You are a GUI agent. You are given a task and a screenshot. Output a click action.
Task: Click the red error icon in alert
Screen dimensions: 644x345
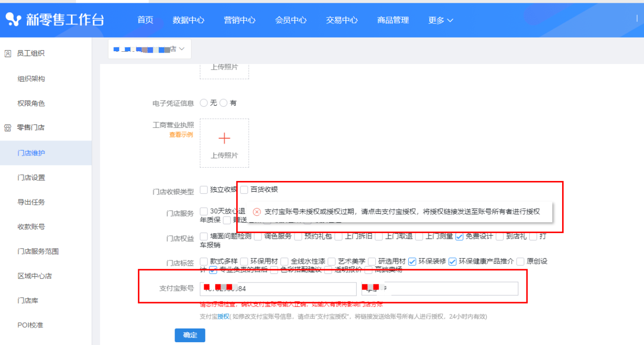pos(257,212)
